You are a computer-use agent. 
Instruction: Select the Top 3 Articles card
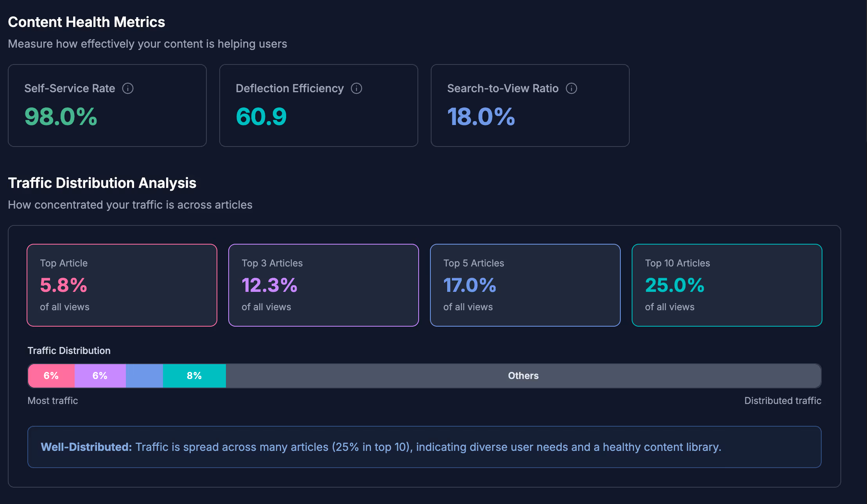(x=323, y=285)
